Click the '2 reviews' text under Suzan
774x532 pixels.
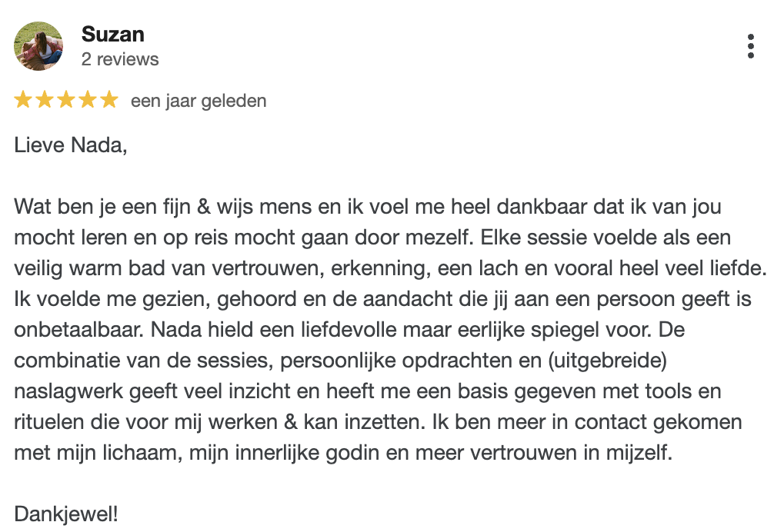[120, 59]
